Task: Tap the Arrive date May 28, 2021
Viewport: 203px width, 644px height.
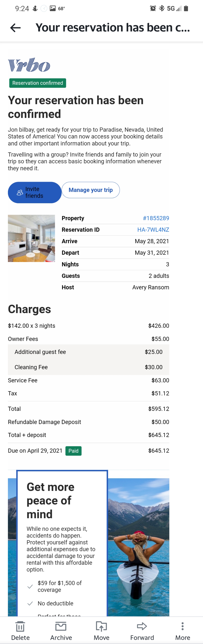Action: (x=152, y=241)
